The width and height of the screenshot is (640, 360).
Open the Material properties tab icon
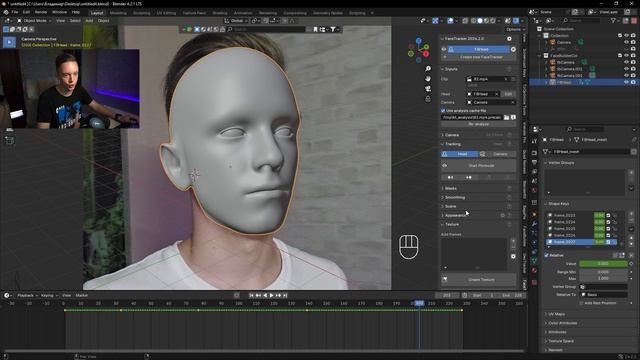click(x=534, y=270)
